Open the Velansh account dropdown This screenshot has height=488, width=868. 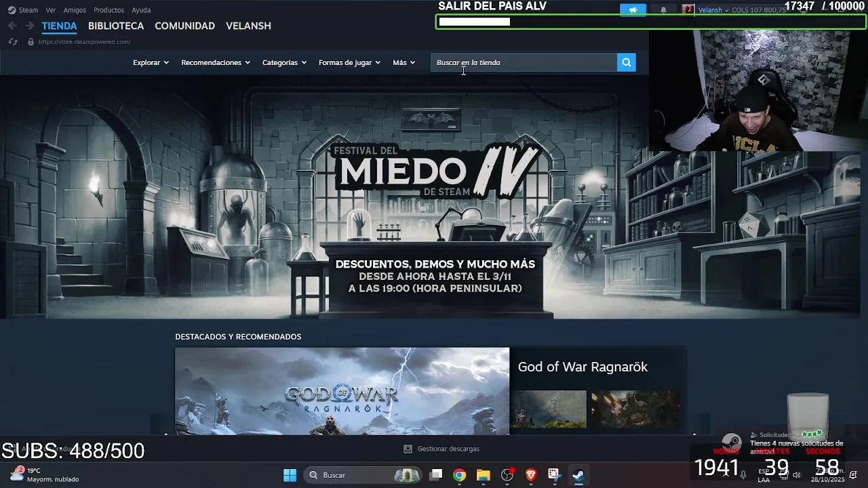click(x=713, y=10)
